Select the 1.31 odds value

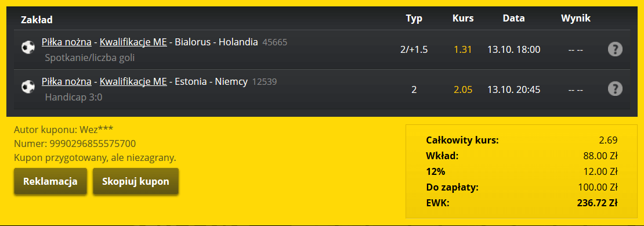[x=463, y=50]
